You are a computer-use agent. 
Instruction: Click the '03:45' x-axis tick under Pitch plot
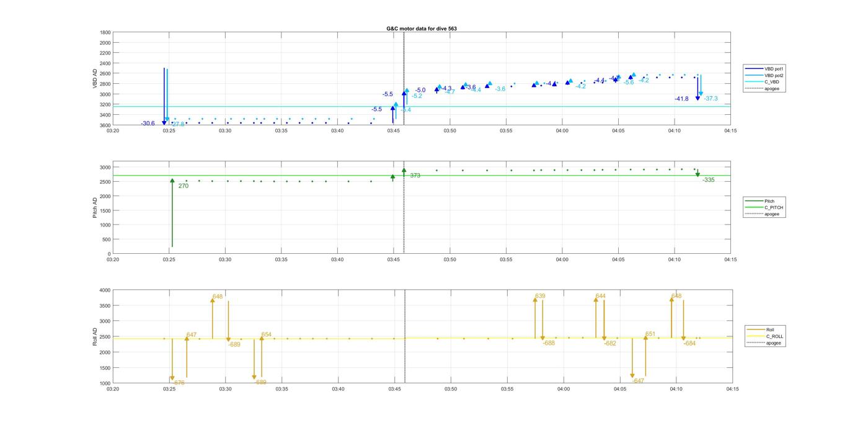click(394, 260)
